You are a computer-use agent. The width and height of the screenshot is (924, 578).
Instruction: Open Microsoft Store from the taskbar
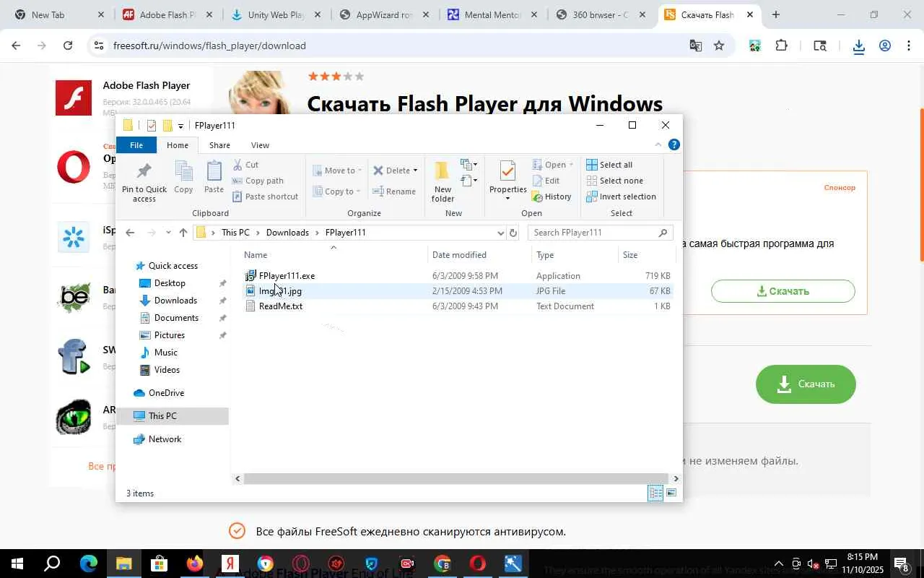pos(159,564)
